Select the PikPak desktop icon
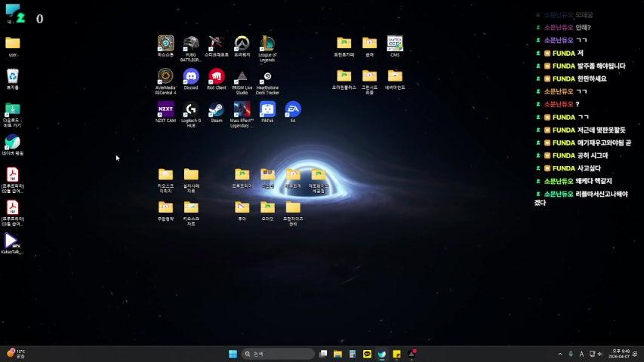 (x=267, y=109)
